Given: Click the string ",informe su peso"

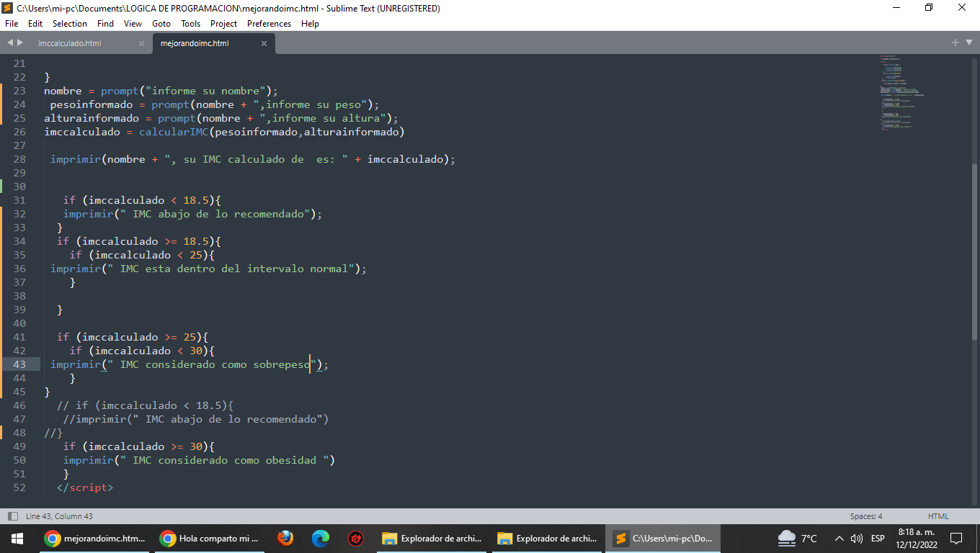Looking at the screenshot, I should tap(314, 104).
